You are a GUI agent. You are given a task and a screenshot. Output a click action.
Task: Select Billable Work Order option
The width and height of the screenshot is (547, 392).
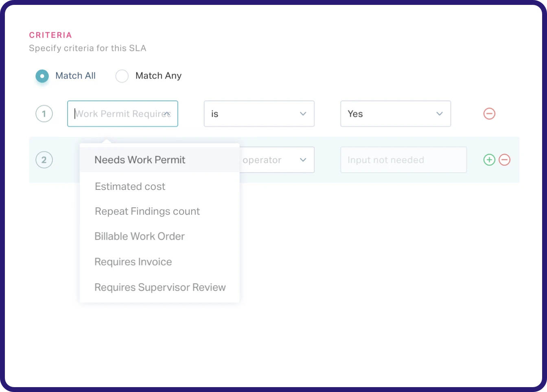click(139, 237)
